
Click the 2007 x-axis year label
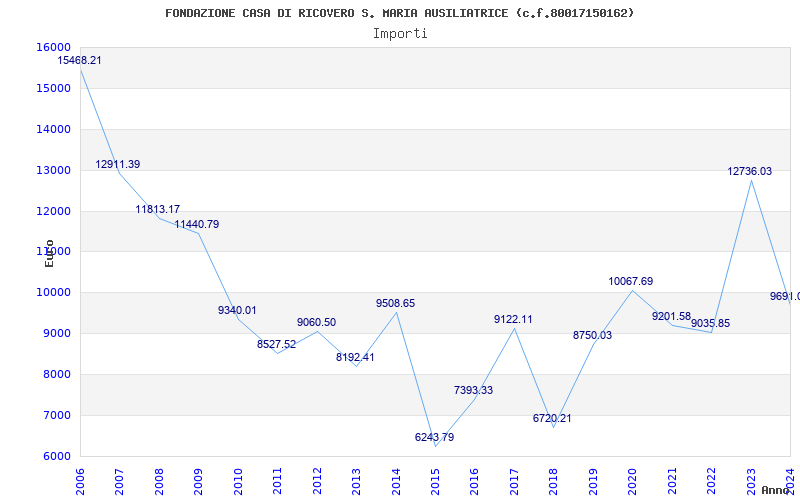point(119,482)
